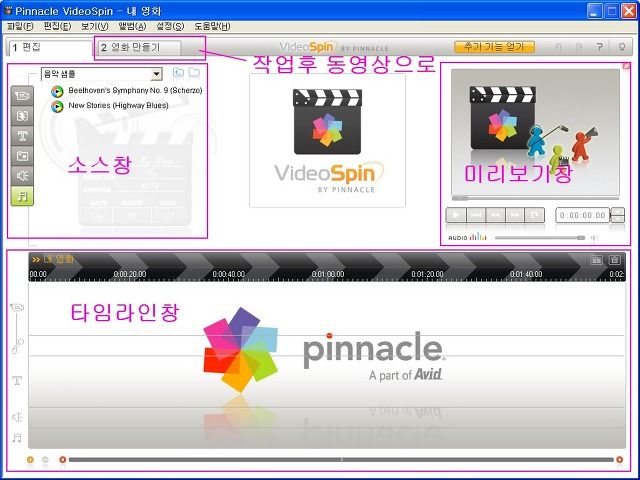The width and height of the screenshot is (640, 480).
Task: Open the 앨범(A) menu
Action: click(x=132, y=26)
